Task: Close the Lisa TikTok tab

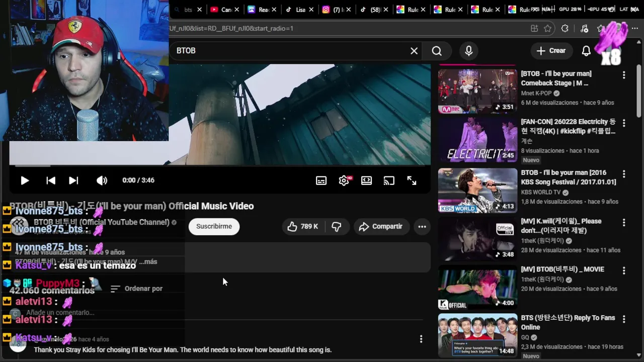Action: coord(311,10)
